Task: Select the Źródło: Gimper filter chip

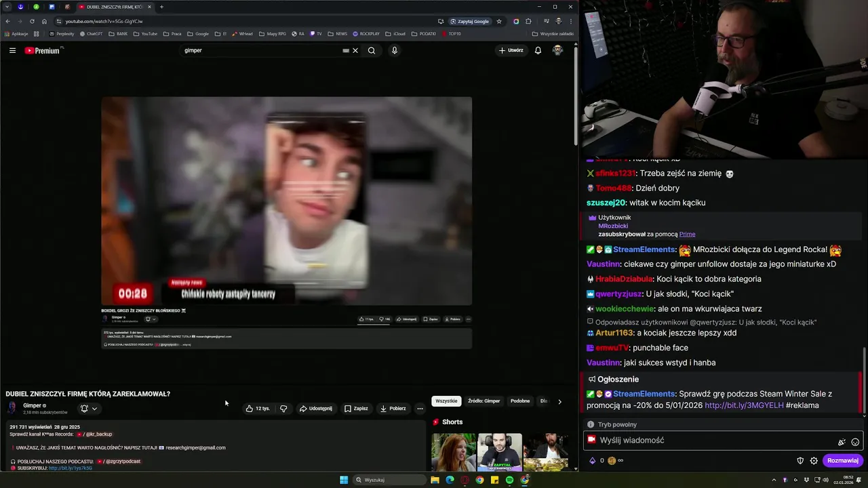Action: pos(484,401)
